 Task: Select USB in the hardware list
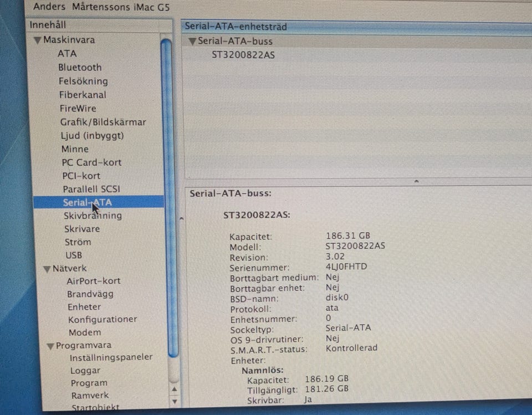point(74,255)
